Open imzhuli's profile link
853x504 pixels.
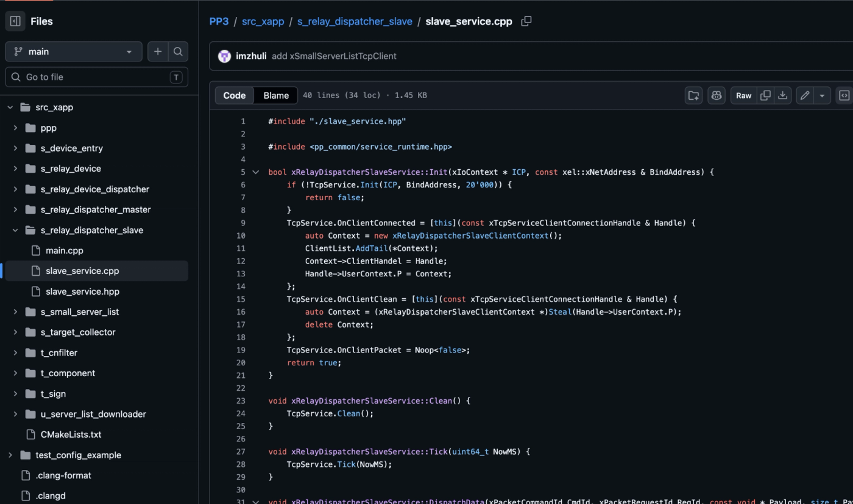[x=251, y=56]
